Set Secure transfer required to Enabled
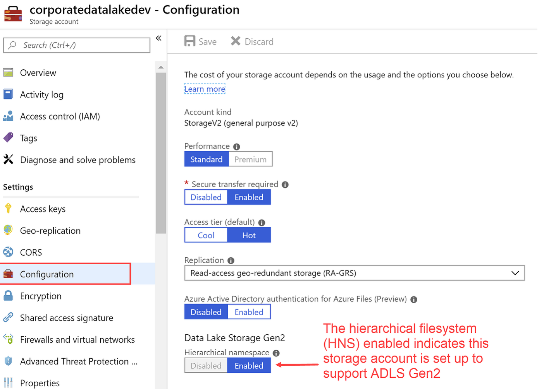Screen dimensions: 556x392 click(x=249, y=197)
